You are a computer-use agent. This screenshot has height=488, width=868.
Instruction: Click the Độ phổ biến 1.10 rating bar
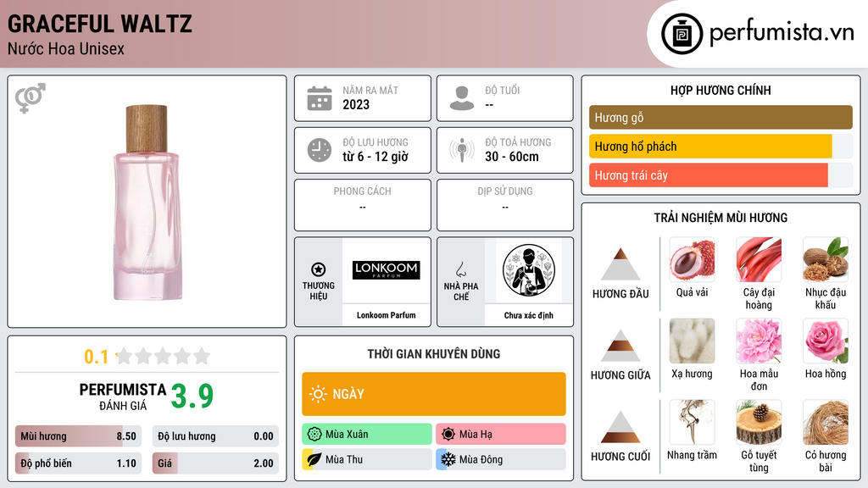pos(79,463)
